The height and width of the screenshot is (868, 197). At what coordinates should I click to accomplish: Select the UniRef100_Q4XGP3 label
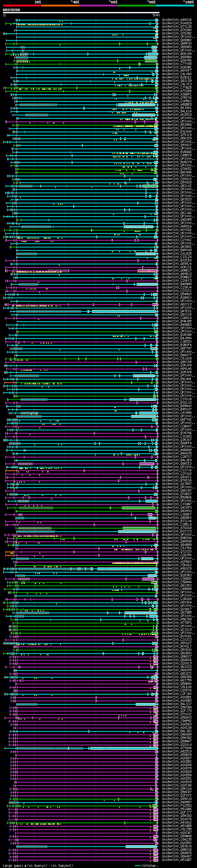[177, 507]
